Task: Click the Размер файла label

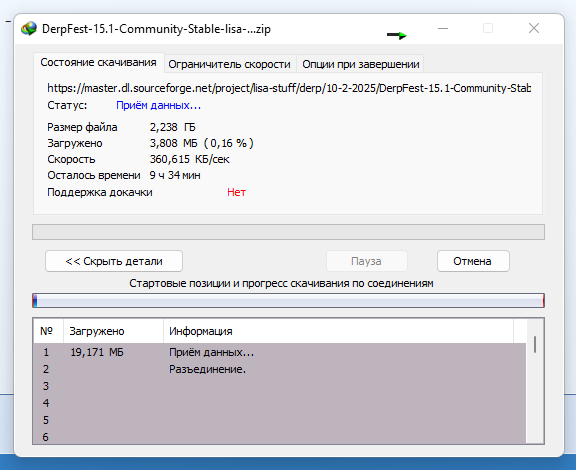Action: click(x=82, y=127)
